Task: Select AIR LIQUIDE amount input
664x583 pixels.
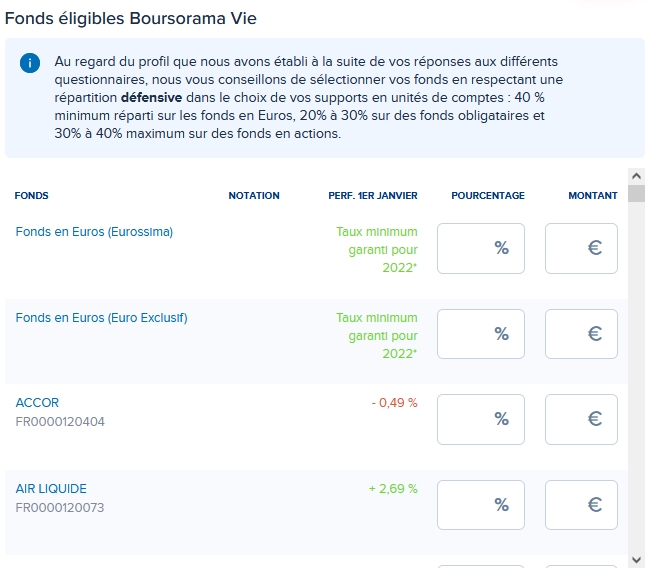Action: [x=581, y=505]
